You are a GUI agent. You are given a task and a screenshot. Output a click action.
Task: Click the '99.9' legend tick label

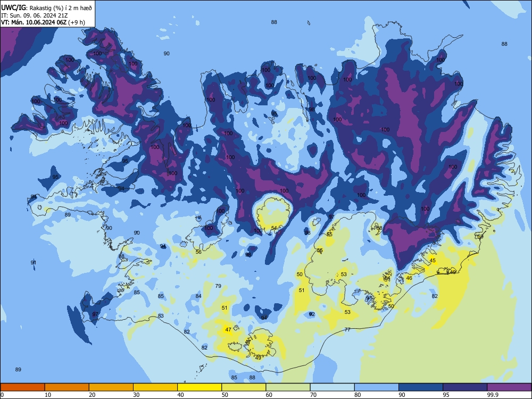coord(493,395)
